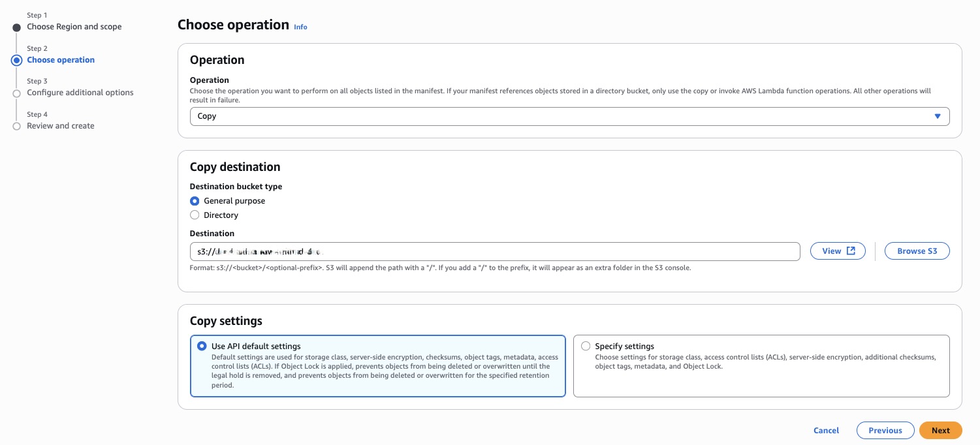Click the Step 1 completed circle indicator
980x445 pixels.
17,27
